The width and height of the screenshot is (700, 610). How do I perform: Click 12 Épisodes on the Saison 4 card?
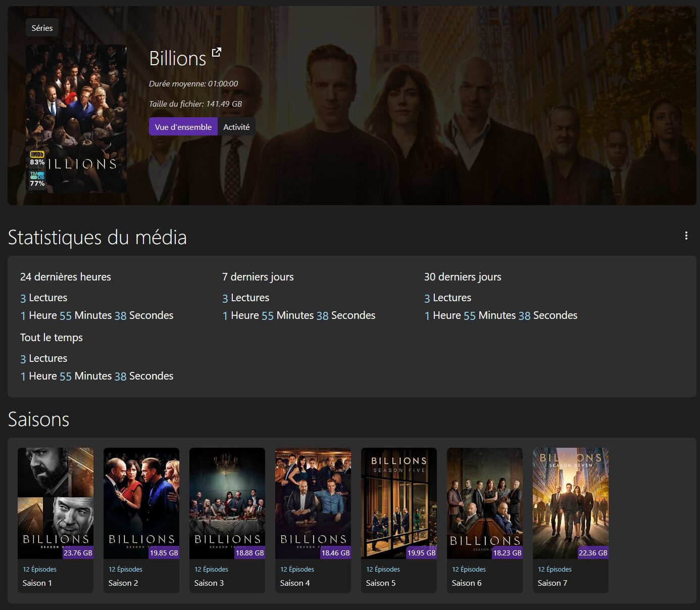point(297,569)
